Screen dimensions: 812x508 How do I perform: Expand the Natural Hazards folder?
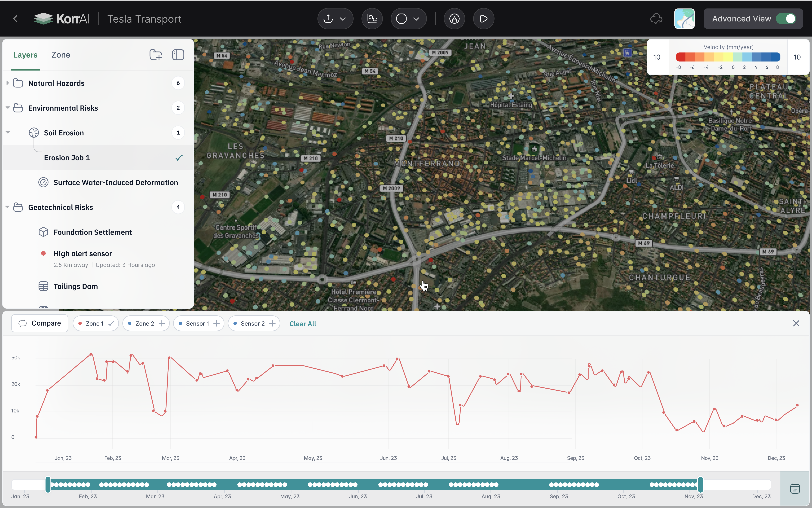coord(7,83)
